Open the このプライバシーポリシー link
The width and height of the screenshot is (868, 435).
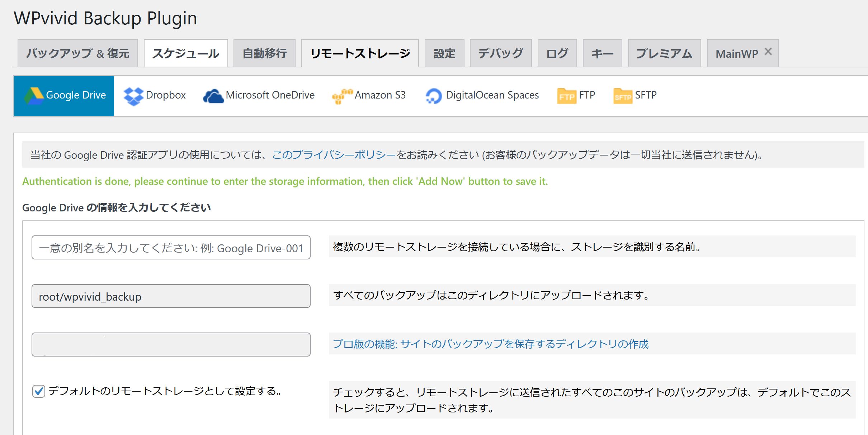pyautogui.click(x=334, y=155)
